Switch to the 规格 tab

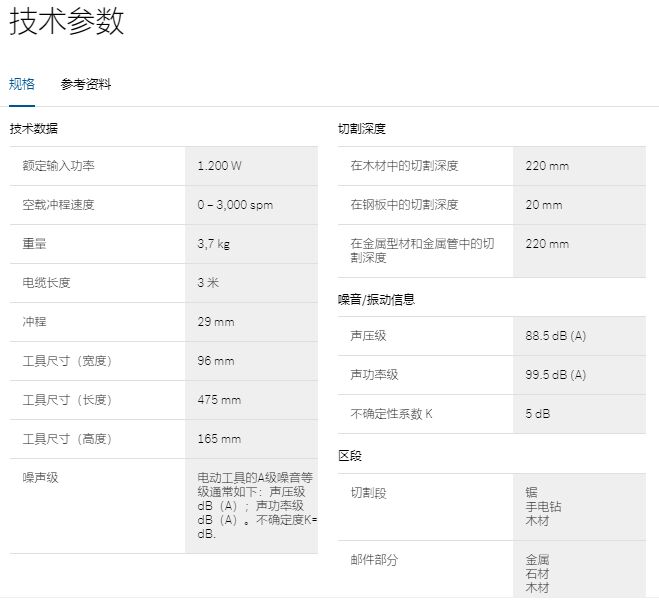pos(22,84)
